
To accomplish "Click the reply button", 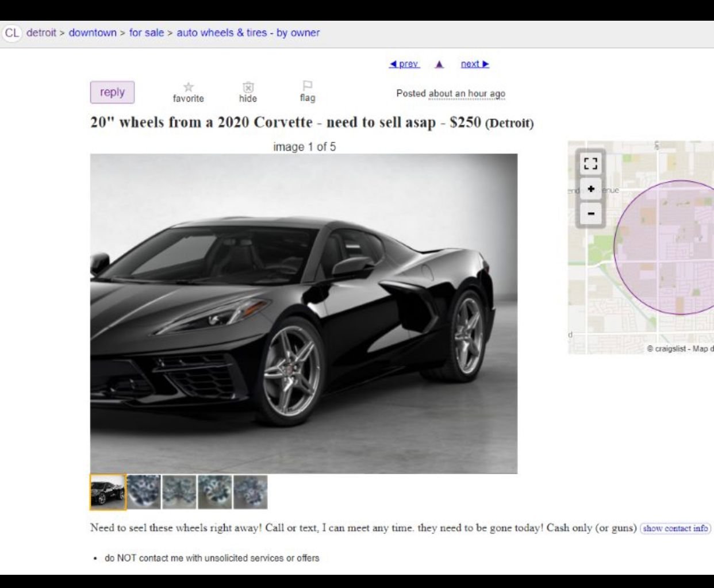I will 112,92.
